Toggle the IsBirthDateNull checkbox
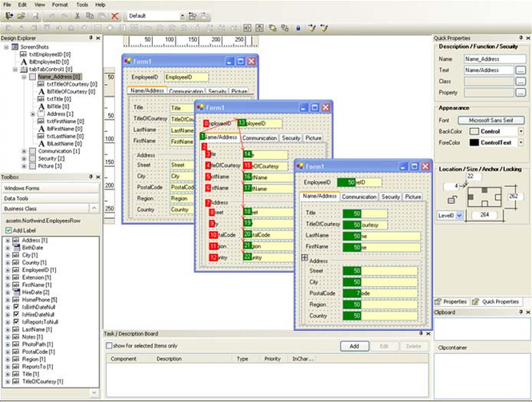The image size is (532, 402). (x=16, y=307)
